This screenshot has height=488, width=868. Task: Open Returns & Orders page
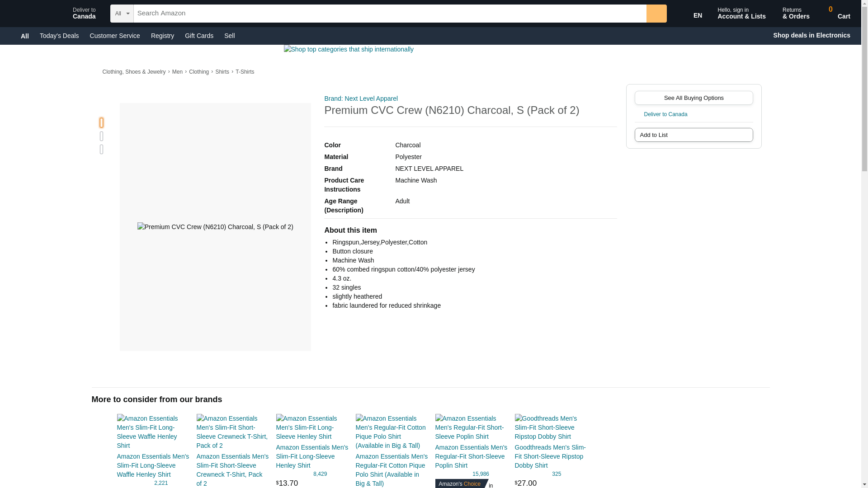click(x=795, y=14)
